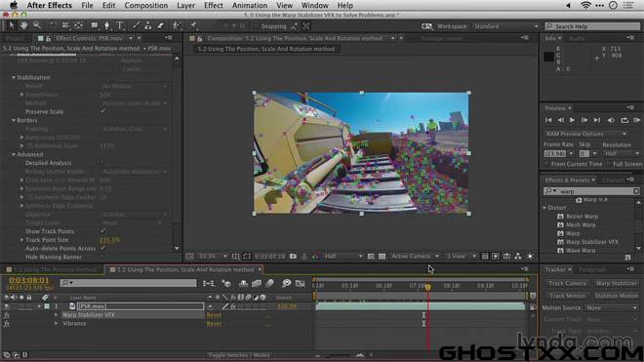The image size is (644, 362).
Task: Toggle Auto-delete Points Across checkbox
Action: coord(102,248)
